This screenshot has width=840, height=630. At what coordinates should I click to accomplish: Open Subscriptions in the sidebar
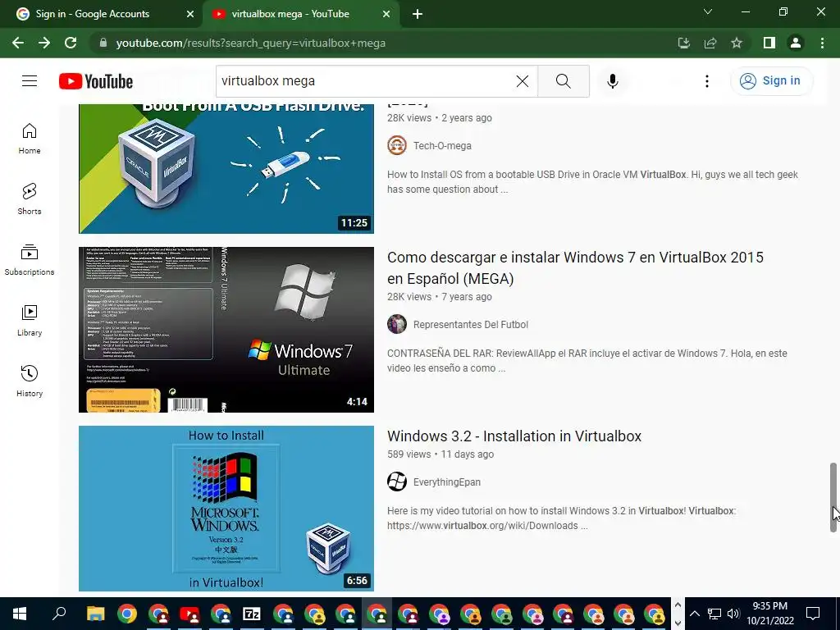pyautogui.click(x=30, y=260)
